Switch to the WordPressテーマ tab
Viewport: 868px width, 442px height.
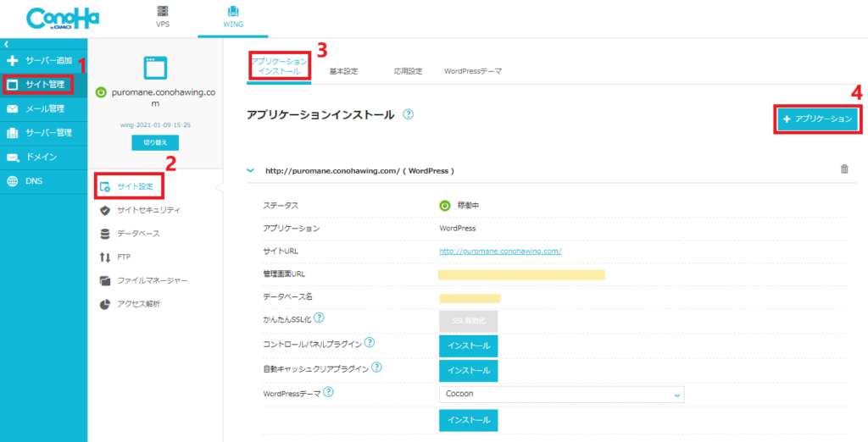[x=473, y=71]
